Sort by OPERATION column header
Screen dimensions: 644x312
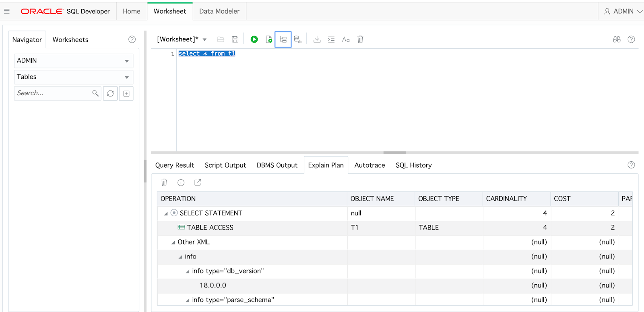252,199
